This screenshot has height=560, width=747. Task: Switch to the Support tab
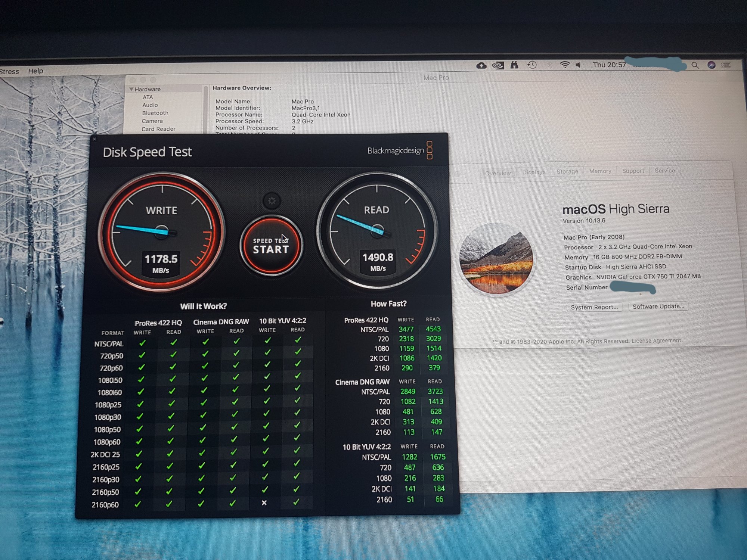coord(633,171)
